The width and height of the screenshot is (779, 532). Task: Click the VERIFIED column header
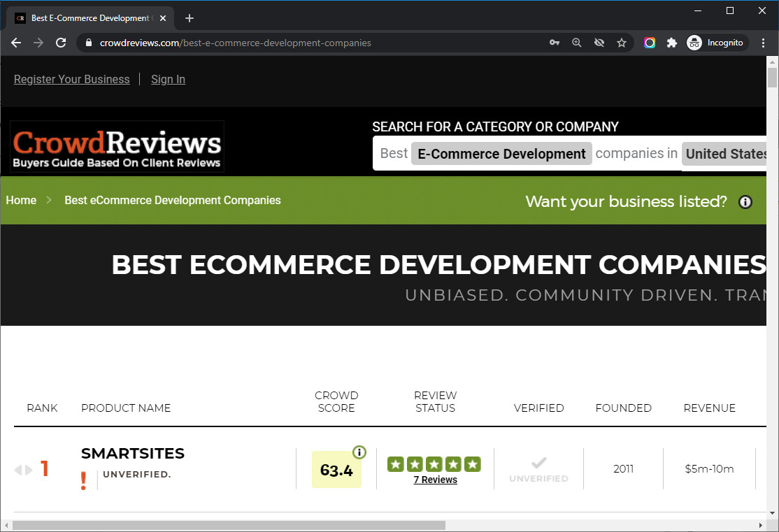(538, 408)
